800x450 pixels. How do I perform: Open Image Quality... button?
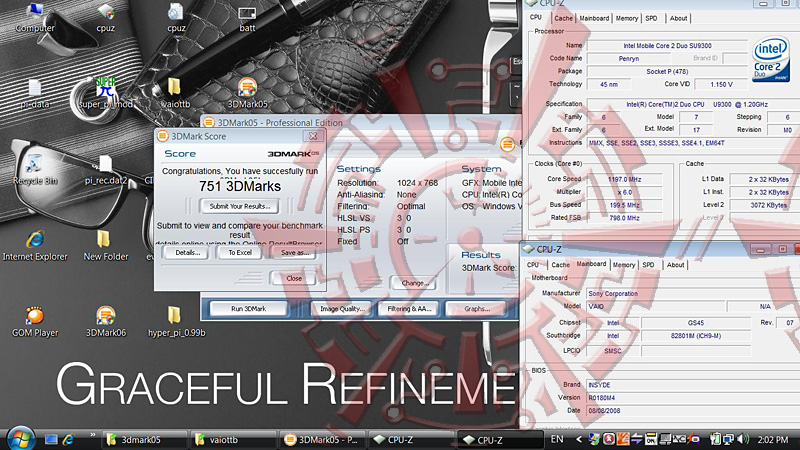click(x=341, y=309)
